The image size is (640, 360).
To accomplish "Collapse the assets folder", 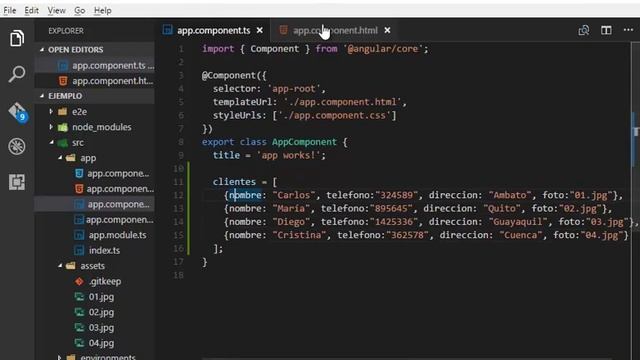I will (60, 266).
